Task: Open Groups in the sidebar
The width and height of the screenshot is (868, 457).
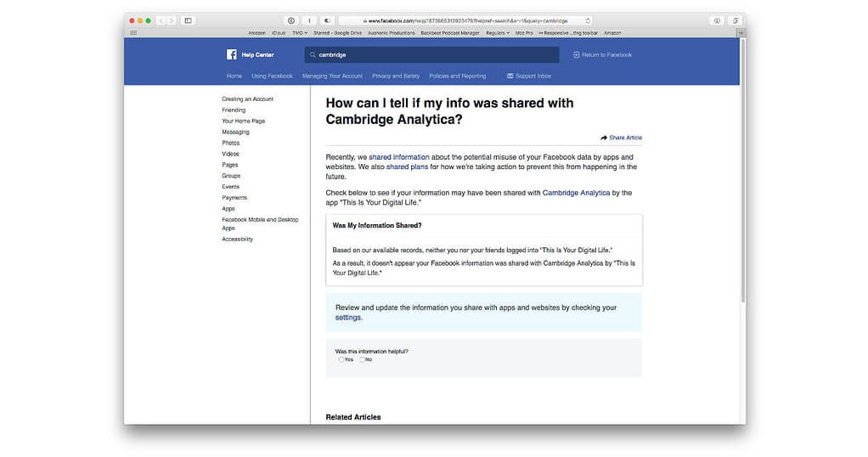Action: 231,176
